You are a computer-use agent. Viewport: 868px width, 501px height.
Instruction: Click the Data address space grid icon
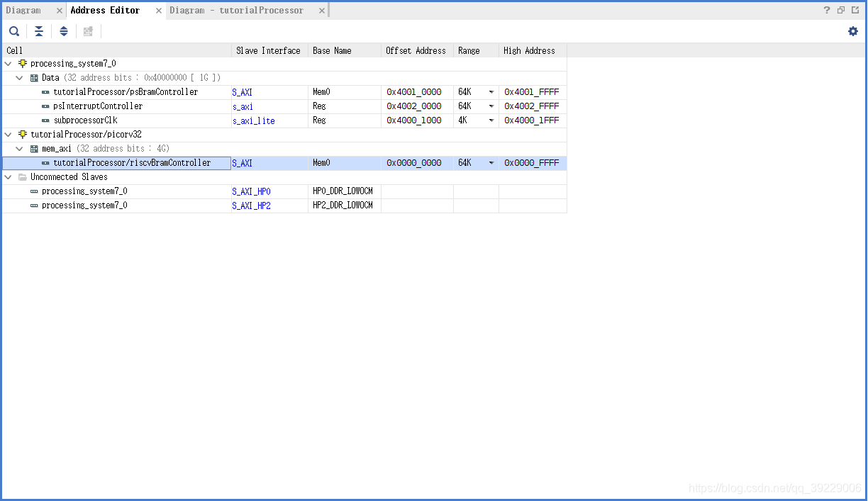point(34,78)
